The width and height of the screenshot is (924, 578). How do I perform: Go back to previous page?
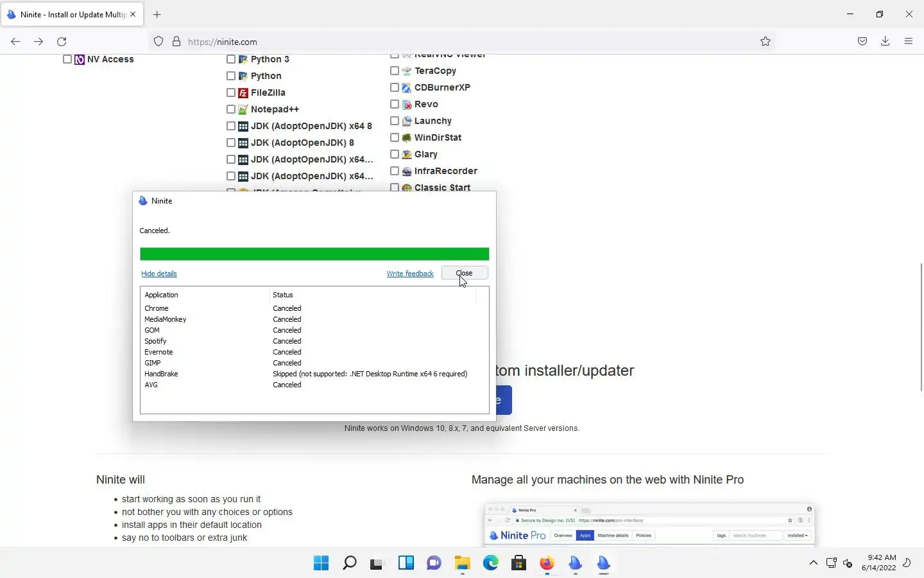[x=15, y=41]
